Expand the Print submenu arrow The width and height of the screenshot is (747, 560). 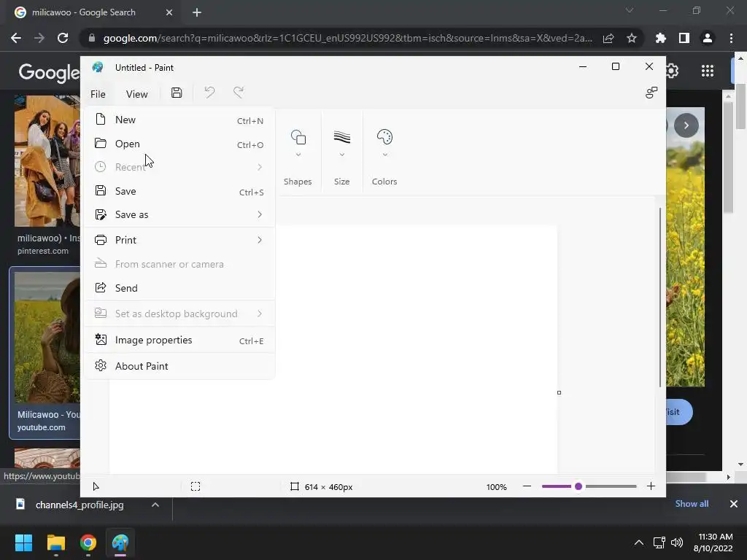(260, 239)
